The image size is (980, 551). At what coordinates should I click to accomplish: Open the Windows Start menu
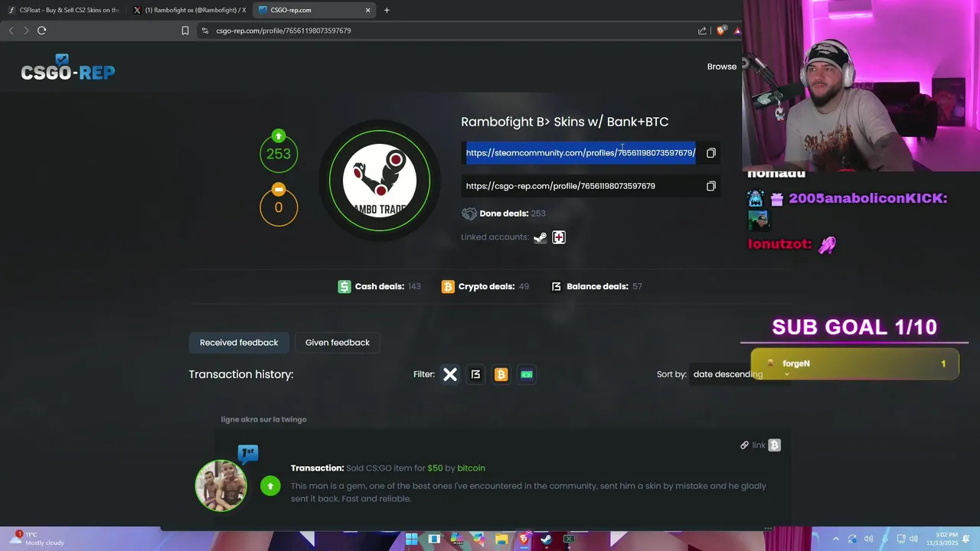(412, 540)
